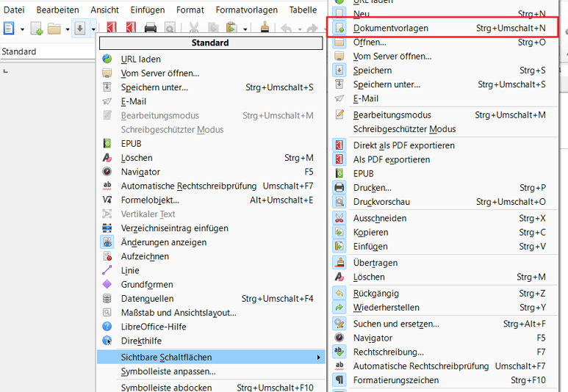Click the Templates icon in the toolbar
This screenshot has width=568, height=392.
click(x=37, y=29)
